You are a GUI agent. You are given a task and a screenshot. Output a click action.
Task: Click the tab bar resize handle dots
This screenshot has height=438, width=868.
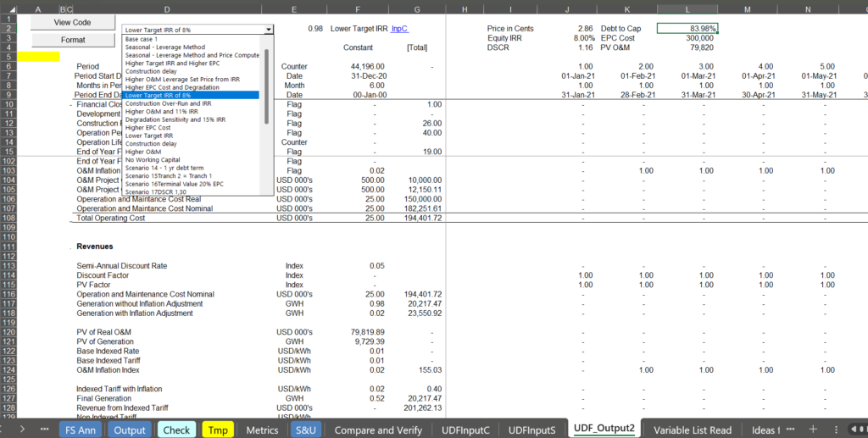pos(837,430)
